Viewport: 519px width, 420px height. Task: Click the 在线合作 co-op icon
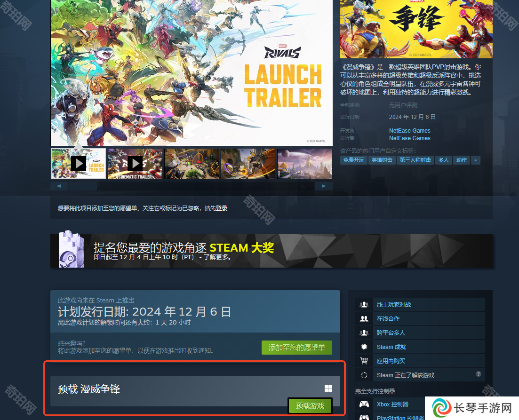point(364,319)
